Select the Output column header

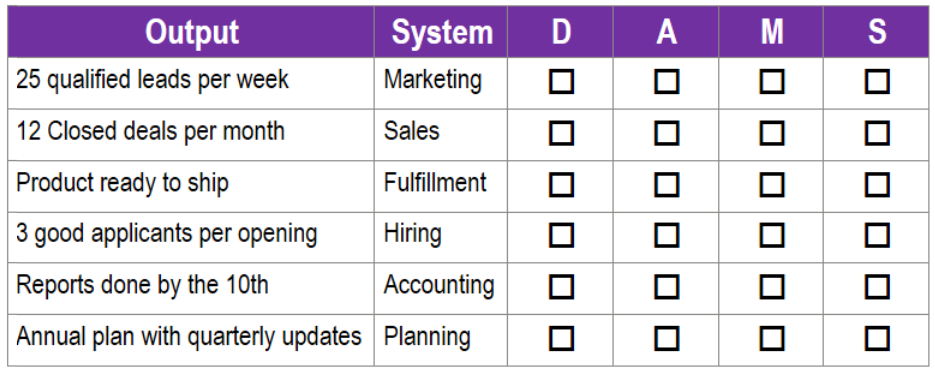(191, 32)
